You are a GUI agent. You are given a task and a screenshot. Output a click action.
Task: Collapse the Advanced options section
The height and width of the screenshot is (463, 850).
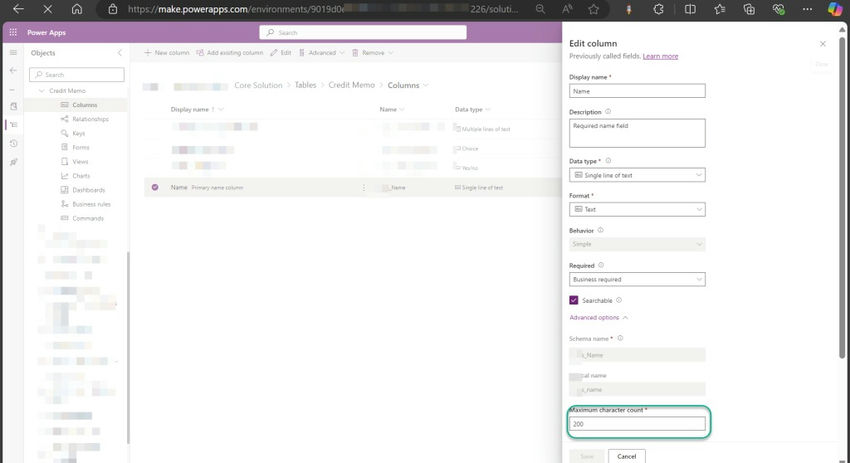coord(598,318)
